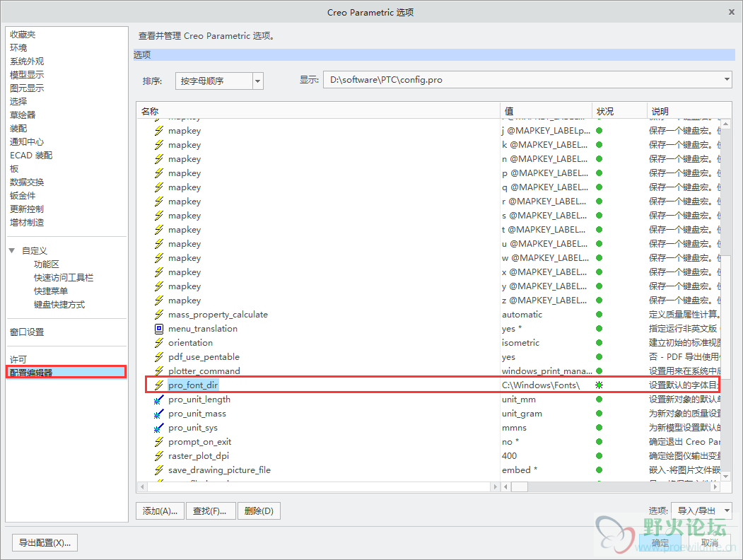This screenshot has width=743, height=560.
Task: Collapse the 自定义 tree section
Action: 12,250
